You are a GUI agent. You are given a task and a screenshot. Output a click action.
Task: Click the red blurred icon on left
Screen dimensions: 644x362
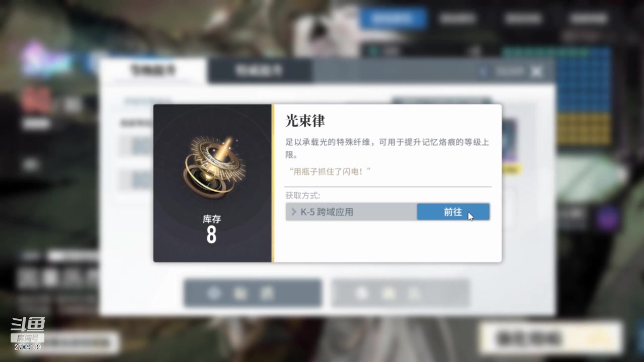pos(36,101)
